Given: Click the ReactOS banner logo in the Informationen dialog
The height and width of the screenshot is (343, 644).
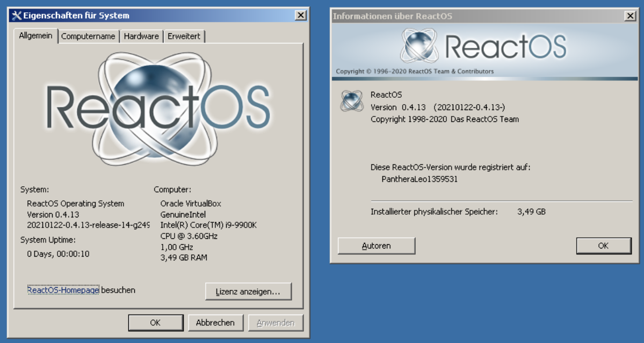Looking at the screenshot, I should 483,46.
